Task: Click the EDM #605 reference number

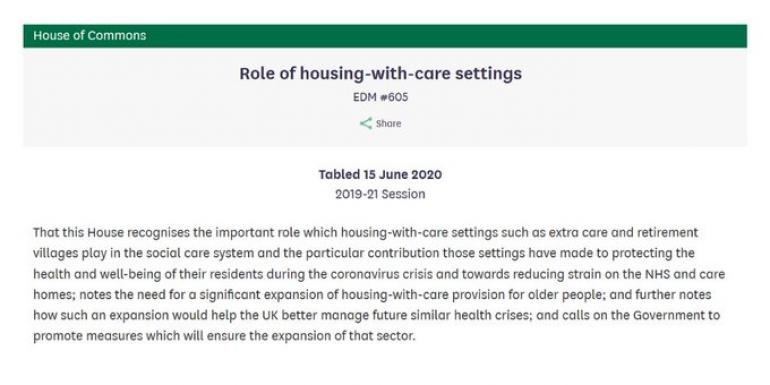Action: point(381,97)
